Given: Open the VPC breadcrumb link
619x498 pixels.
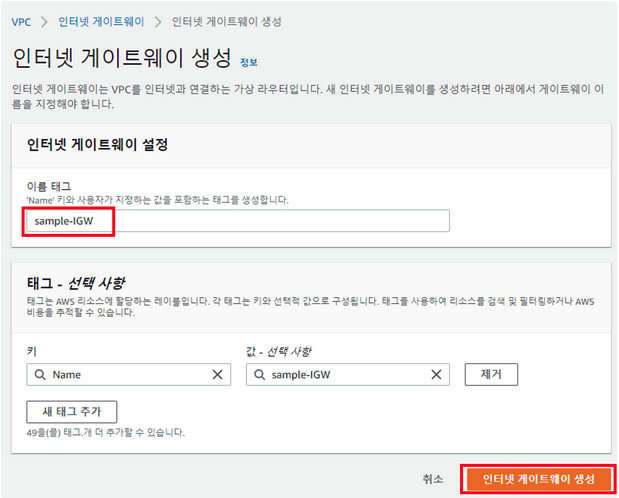Looking at the screenshot, I should pos(21,20).
